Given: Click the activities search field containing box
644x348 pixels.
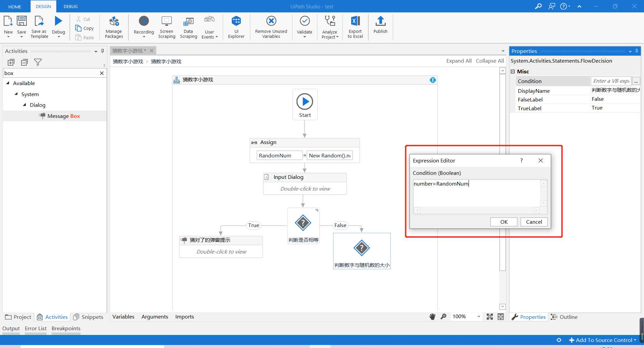Looking at the screenshot, I should [x=50, y=73].
